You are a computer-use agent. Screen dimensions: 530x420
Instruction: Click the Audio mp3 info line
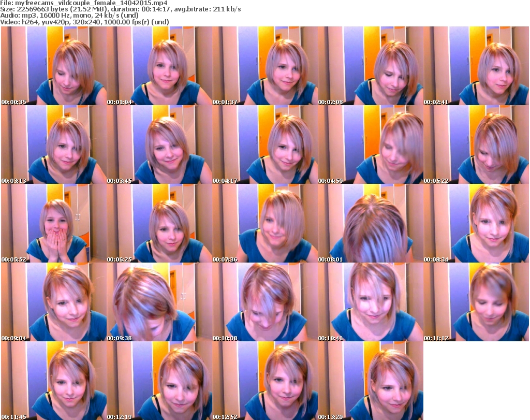point(69,15)
